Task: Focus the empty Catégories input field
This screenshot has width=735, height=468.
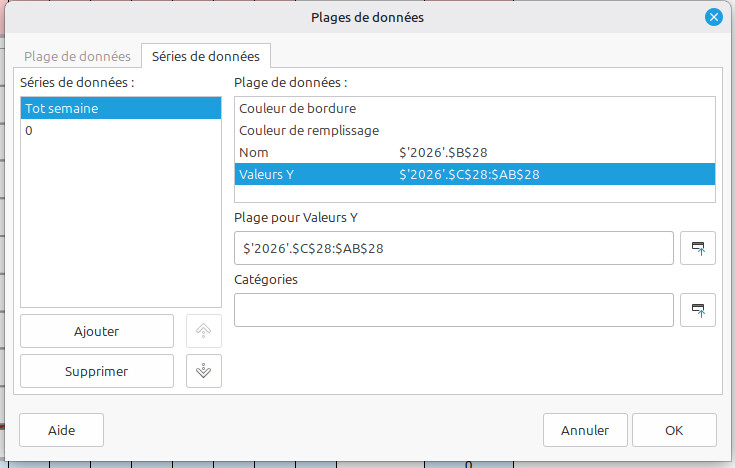Action: pos(453,309)
